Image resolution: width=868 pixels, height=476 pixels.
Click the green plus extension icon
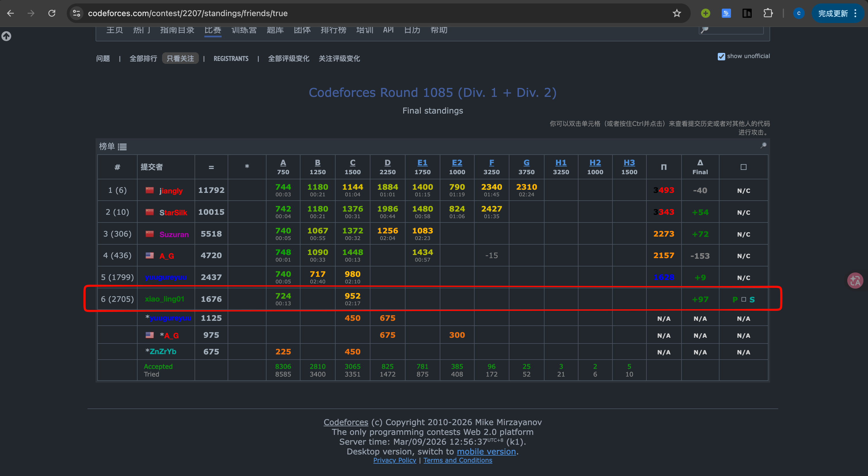[705, 14]
